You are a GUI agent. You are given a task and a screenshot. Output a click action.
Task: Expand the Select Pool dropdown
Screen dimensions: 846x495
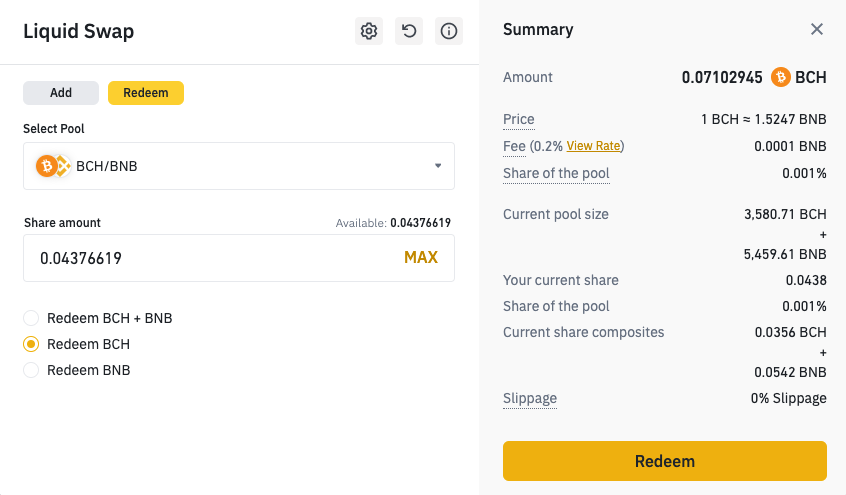point(239,166)
